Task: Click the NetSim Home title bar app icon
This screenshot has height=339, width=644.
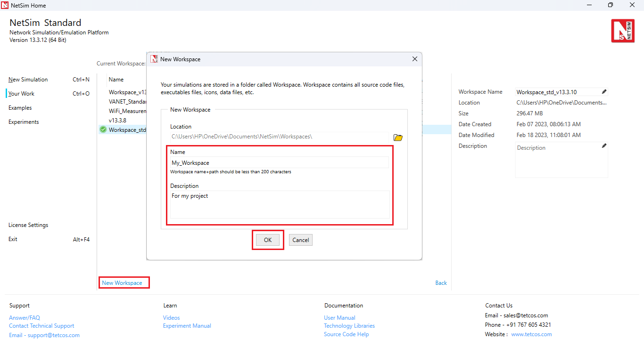Action: (5, 5)
